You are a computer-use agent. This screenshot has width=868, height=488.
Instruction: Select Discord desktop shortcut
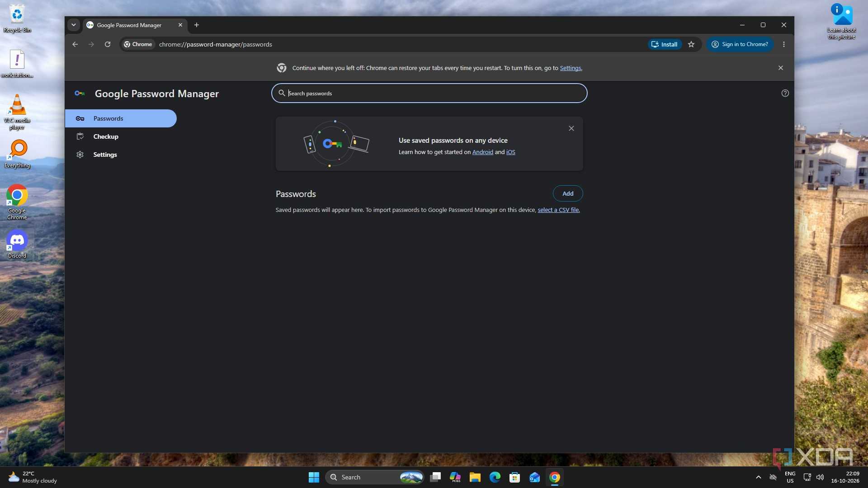[17, 244]
